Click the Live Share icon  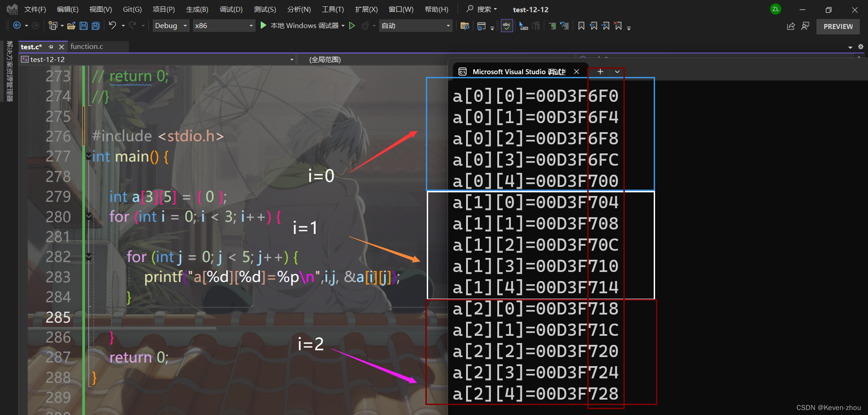tap(791, 26)
